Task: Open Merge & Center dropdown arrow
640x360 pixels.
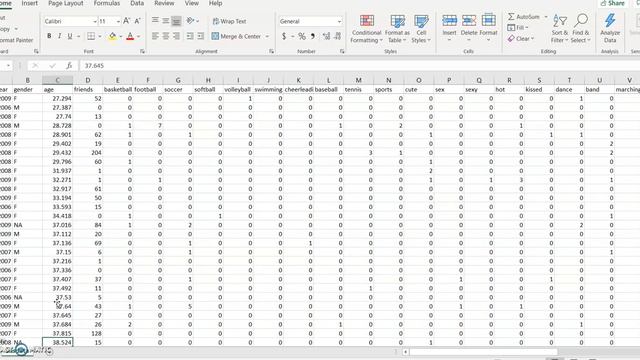Action: [267, 36]
